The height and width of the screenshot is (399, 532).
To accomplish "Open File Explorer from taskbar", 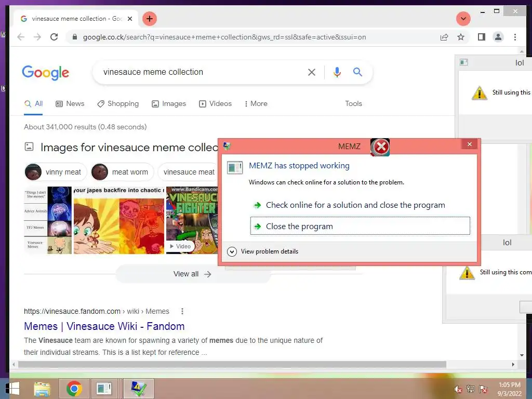I will (42, 389).
